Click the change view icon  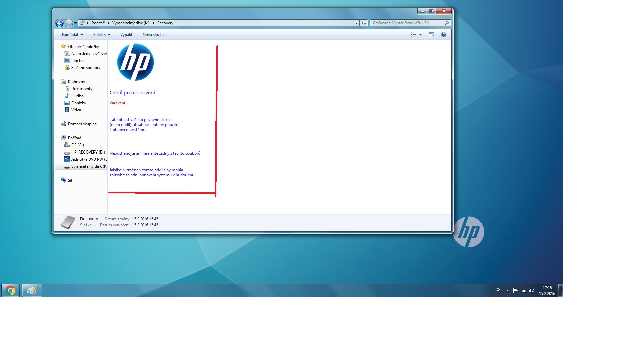(x=413, y=35)
